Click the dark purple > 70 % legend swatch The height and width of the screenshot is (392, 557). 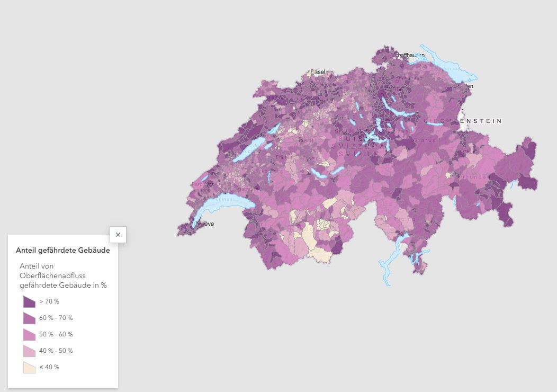click(29, 302)
